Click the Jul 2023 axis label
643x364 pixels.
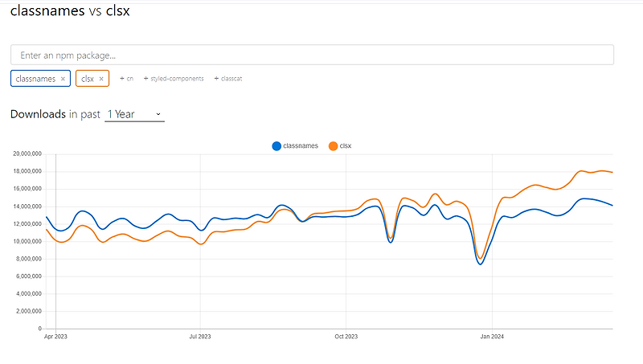[199, 337]
